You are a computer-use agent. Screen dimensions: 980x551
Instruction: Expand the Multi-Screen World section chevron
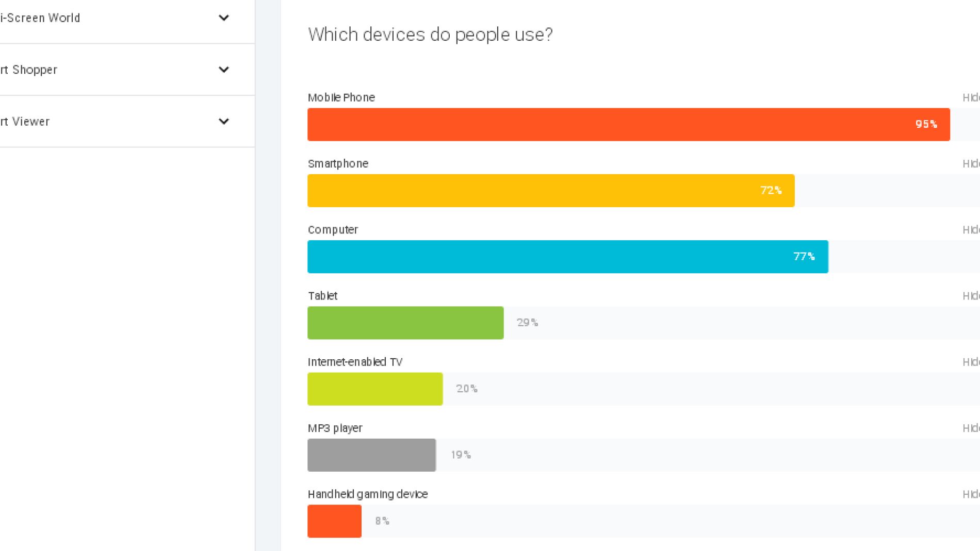[224, 18]
